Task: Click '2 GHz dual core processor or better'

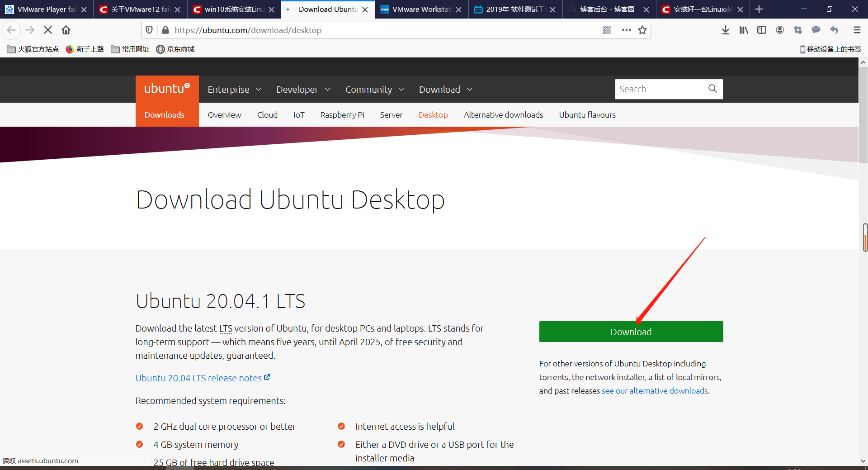Action: pyautogui.click(x=225, y=427)
